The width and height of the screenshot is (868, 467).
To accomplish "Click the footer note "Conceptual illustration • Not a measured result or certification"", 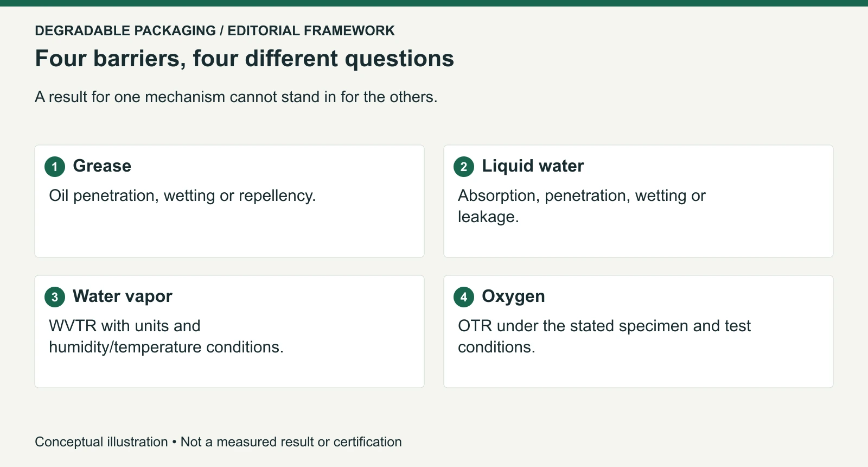I will tap(218, 442).
